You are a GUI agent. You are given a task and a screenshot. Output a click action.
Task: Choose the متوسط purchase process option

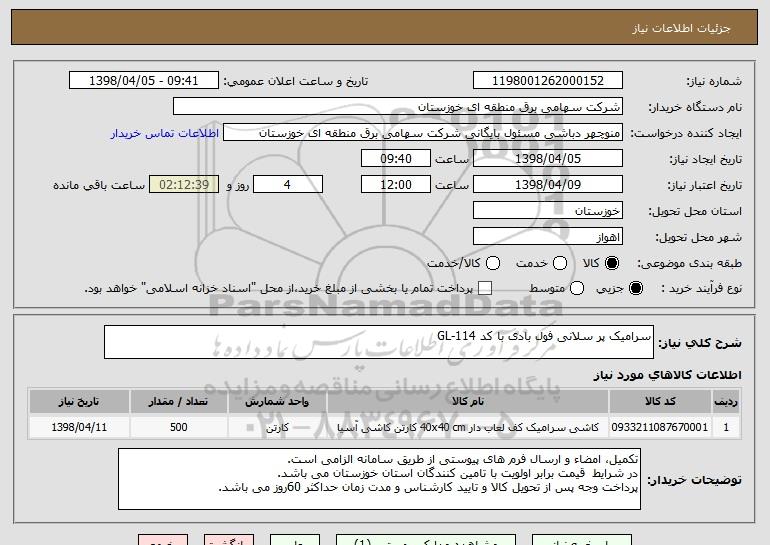coord(577,288)
